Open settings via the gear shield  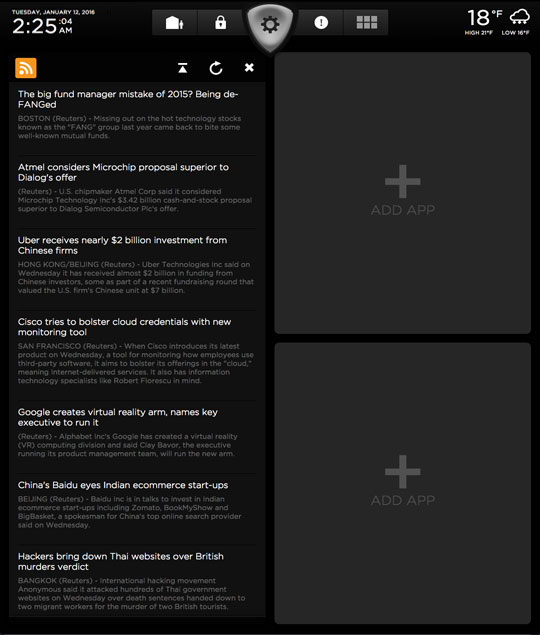click(270, 25)
